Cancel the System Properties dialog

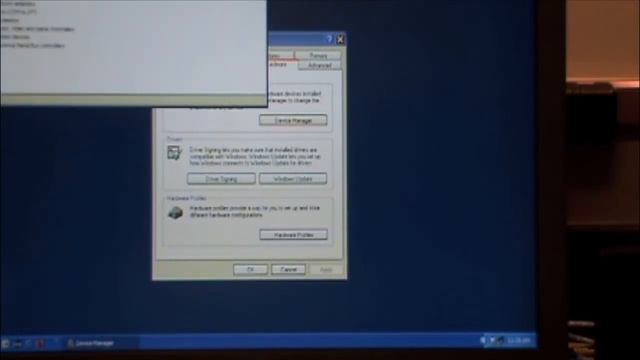(288, 269)
